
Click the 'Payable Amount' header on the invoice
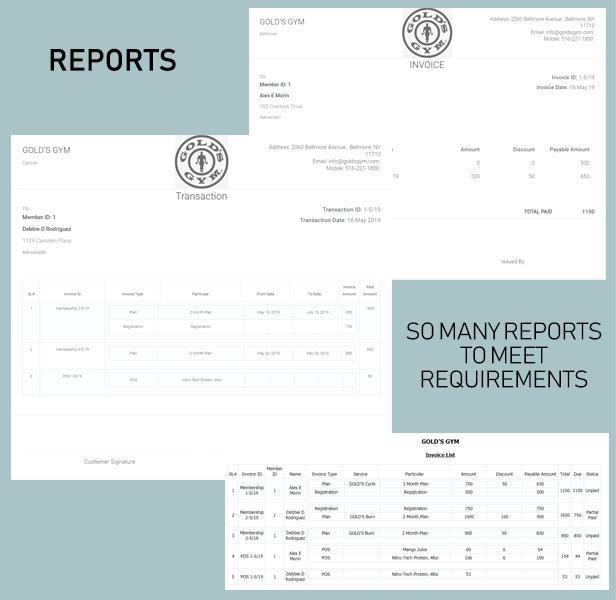point(569,149)
